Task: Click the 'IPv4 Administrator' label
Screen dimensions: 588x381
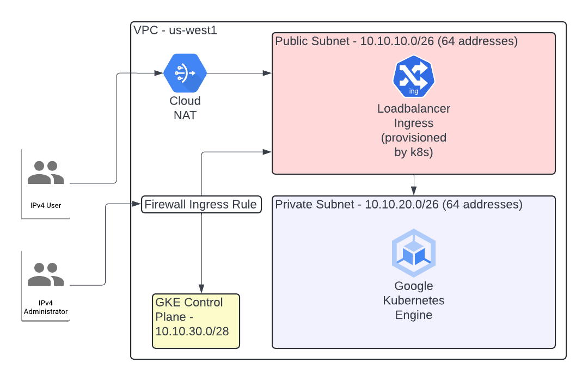Action: (x=46, y=307)
